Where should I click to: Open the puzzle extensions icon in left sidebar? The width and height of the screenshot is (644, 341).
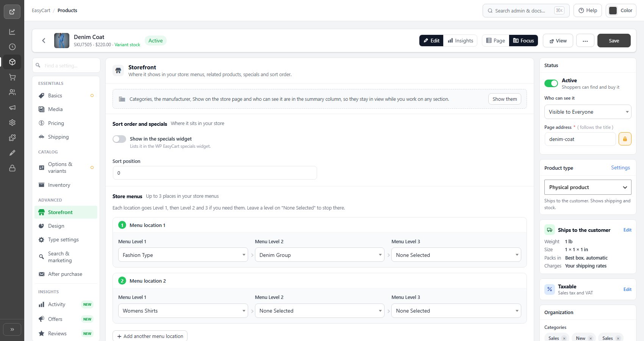click(x=12, y=138)
